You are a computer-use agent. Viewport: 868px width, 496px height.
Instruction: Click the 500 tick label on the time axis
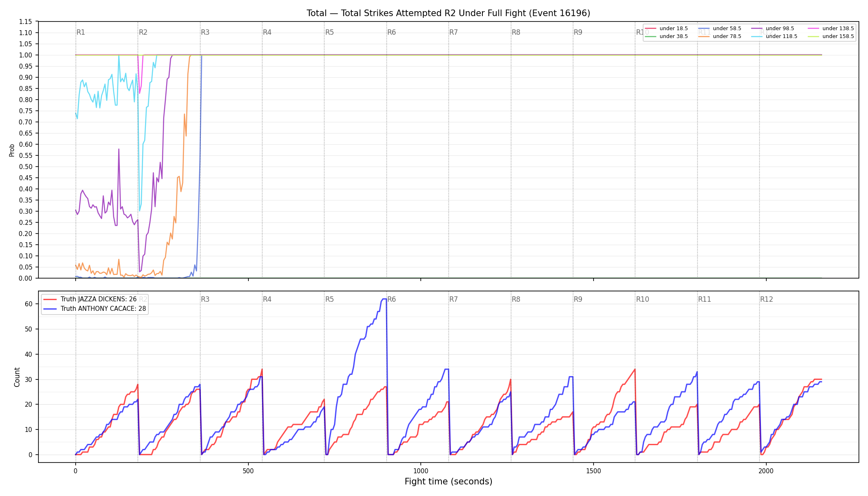[248, 471]
